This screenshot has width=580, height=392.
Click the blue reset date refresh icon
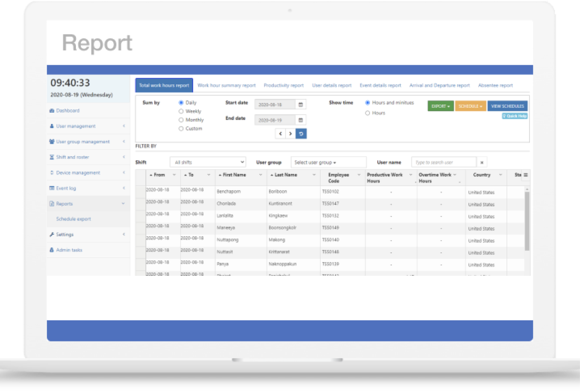click(x=301, y=134)
